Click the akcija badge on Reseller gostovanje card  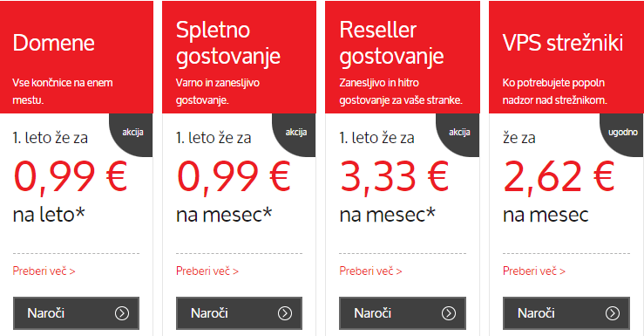pyautogui.click(x=459, y=133)
